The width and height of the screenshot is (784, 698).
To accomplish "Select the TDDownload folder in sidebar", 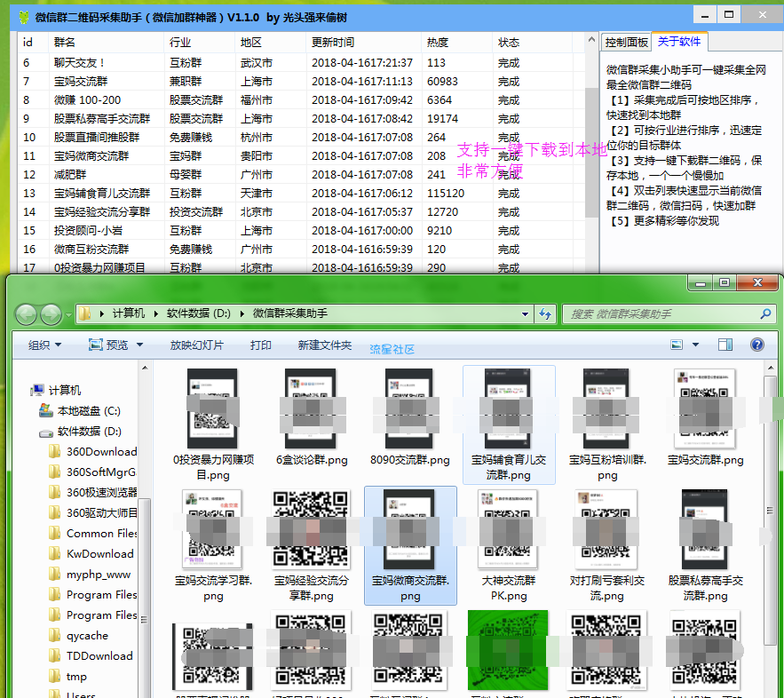I will (91, 656).
